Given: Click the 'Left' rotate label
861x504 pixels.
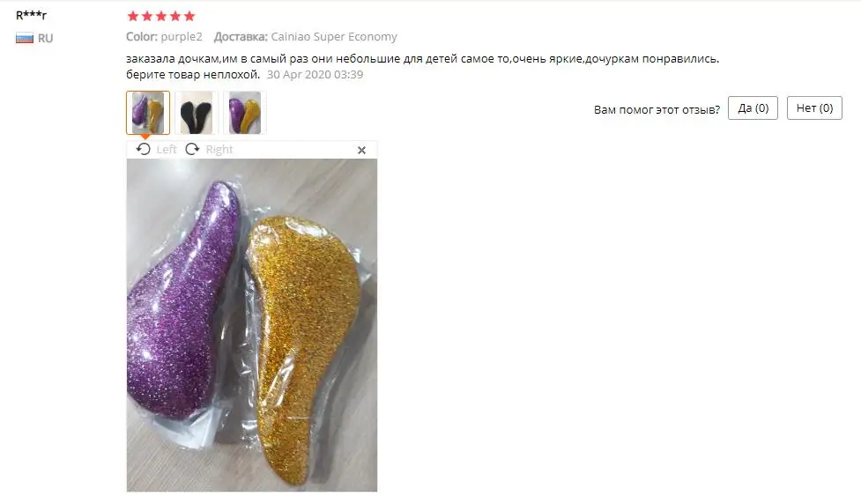Looking at the screenshot, I should click(x=167, y=149).
